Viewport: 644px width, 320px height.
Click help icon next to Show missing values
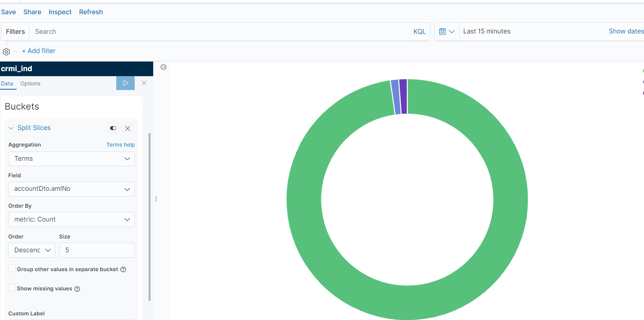coord(77,289)
